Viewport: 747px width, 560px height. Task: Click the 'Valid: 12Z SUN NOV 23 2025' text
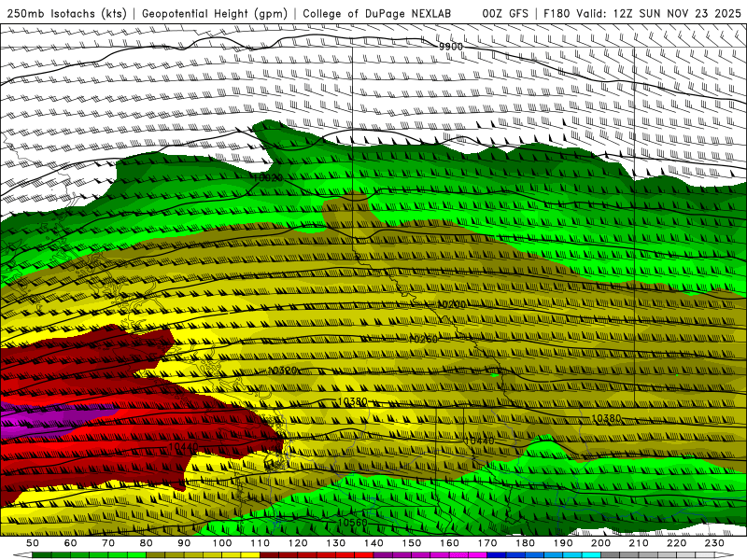(658, 14)
